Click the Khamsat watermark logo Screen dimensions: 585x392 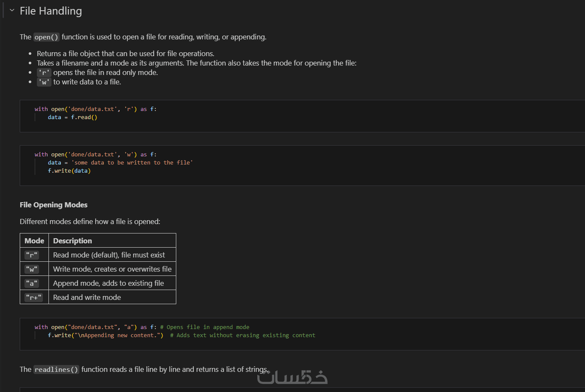(x=292, y=377)
